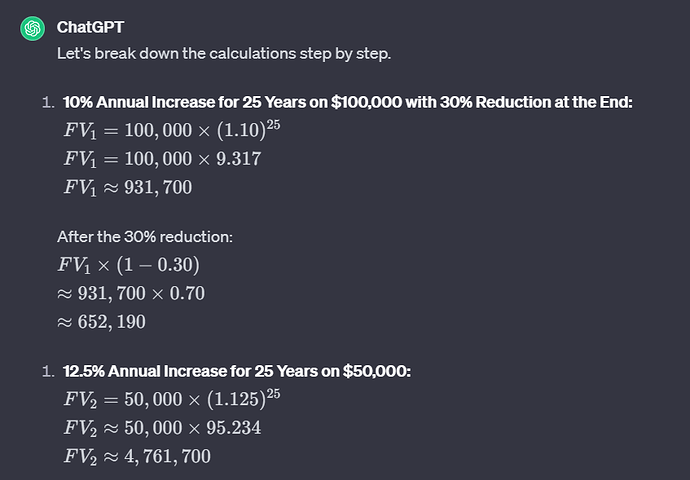Viewport: 690px width, 480px height.
Task: Click the result FV2 ≈ 4,761,700
Action: click(x=137, y=456)
